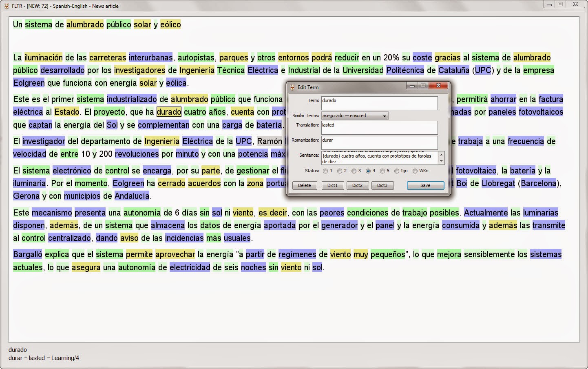Click the word 'factura'
Image resolution: width=588 pixels, height=369 pixels.
tap(551, 99)
